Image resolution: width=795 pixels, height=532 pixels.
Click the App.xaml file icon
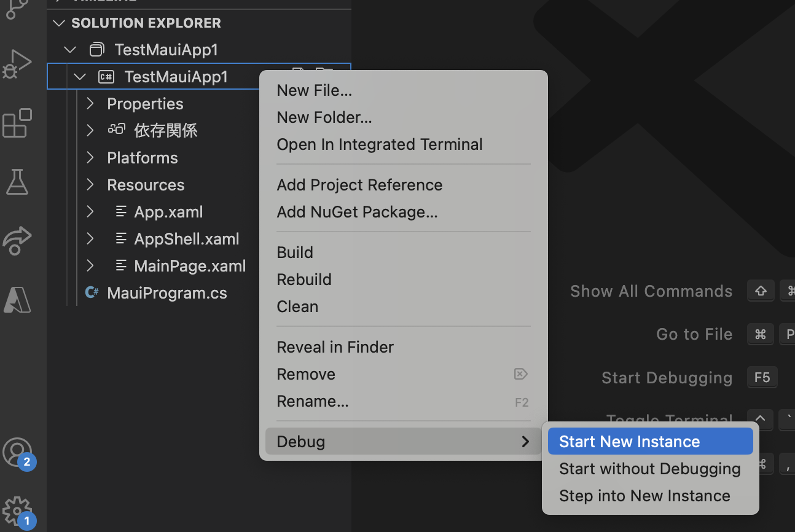click(x=122, y=212)
